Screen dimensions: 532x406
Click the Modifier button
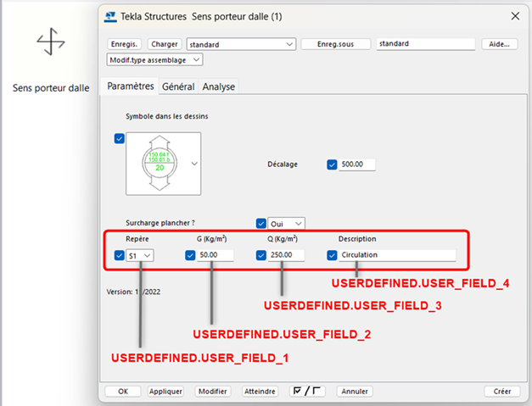pos(213,391)
